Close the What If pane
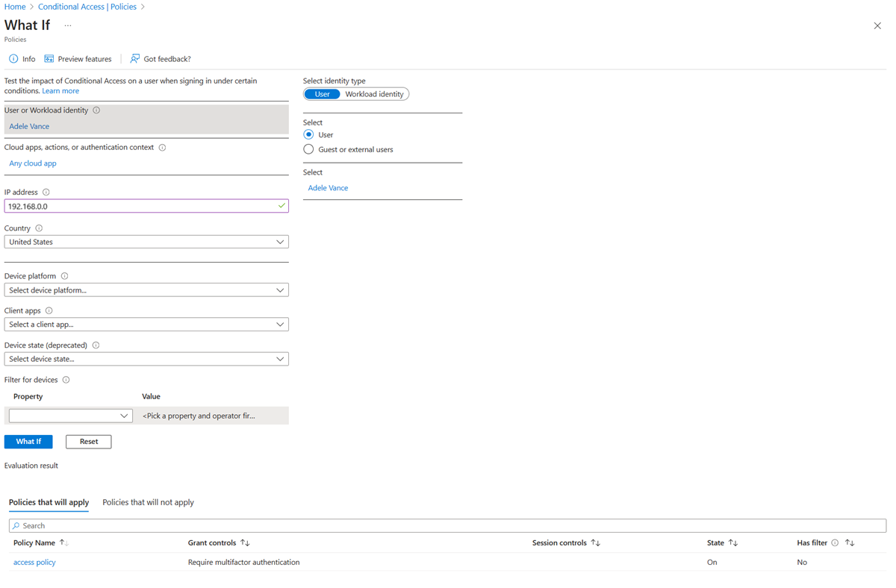Screen dimensions: 896x588 tap(877, 25)
